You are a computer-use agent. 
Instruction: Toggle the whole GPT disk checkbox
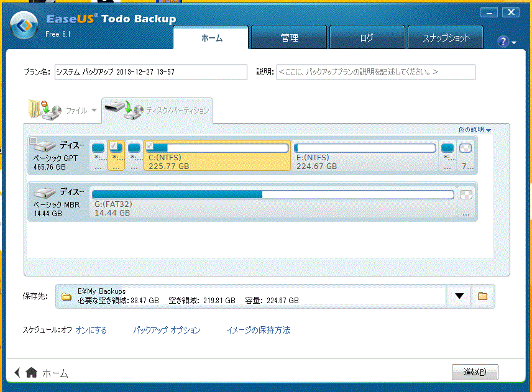(x=34, y=140)
